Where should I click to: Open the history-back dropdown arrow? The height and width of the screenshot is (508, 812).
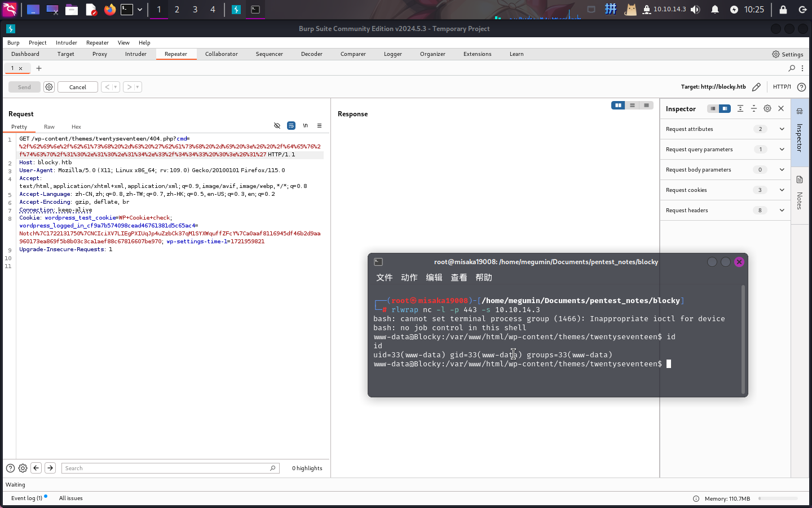(x=116, y=87)
